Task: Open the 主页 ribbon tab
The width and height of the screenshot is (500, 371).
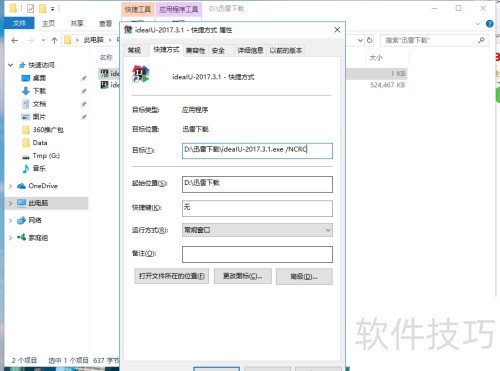Action: click(x=48, y=23)
